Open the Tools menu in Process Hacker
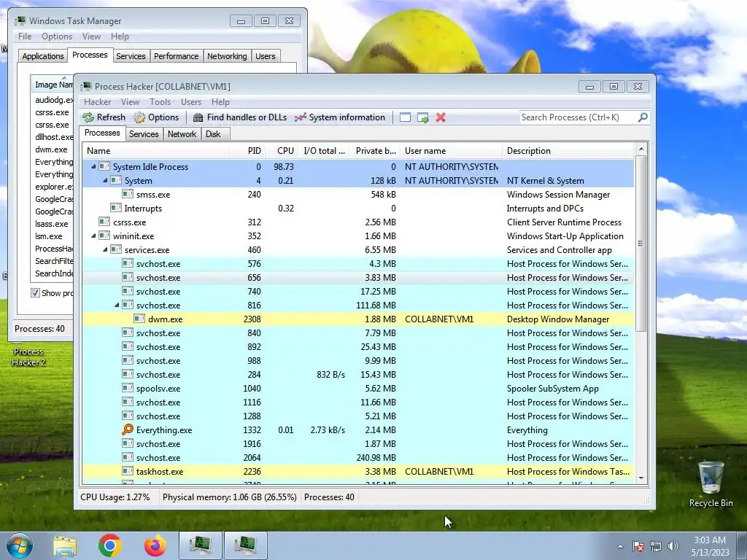Viewport: 747px width, 560px height. [x=160, y=102]
